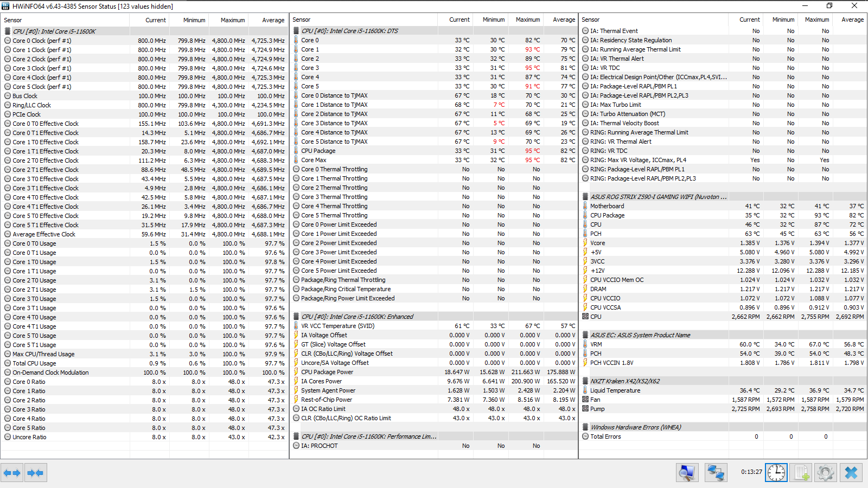Viewport: 868px width, 488px height.
Task: Select the On-Demand Clock Modulation row
Action: click(144, 373)
